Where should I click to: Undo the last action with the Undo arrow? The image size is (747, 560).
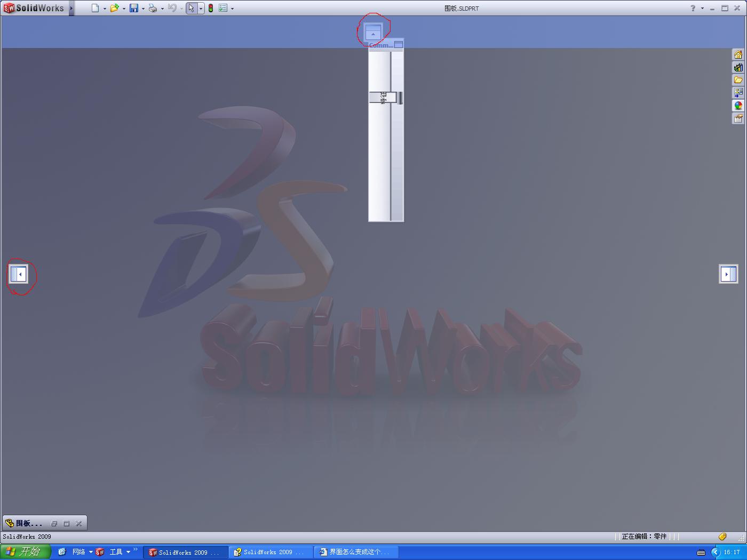[172, 8]
